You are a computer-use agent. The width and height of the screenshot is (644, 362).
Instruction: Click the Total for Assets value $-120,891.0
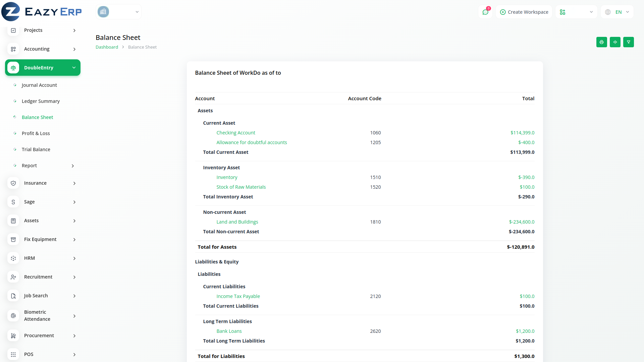521,247
